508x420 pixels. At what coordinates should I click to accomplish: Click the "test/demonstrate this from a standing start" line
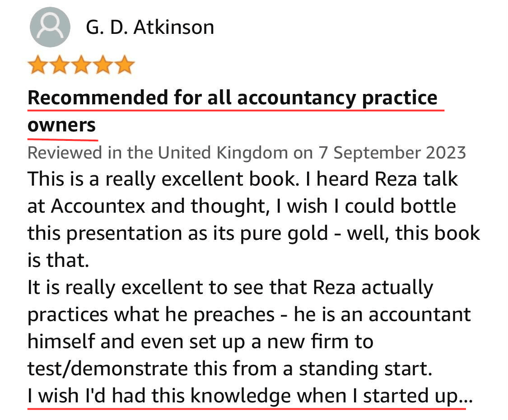click(230, 369)
